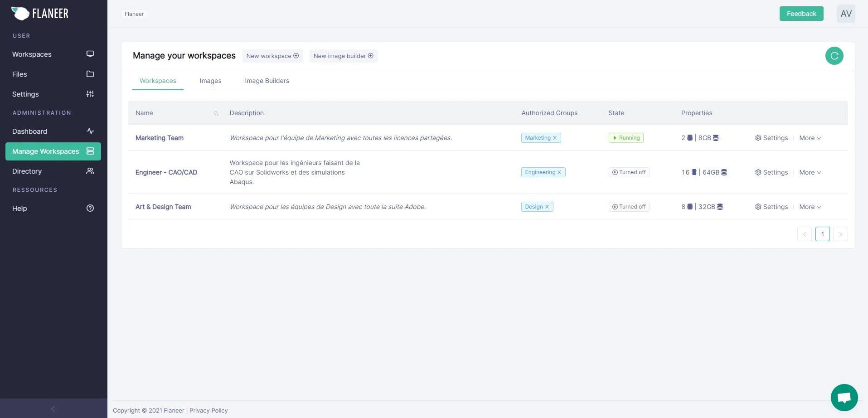Remove the Marketing group tag

click(x=555, y=137)
